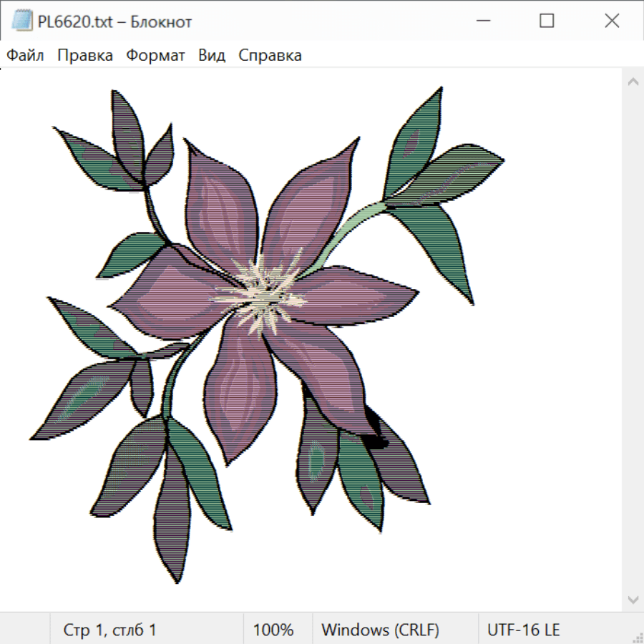Click the resize grip in the status bar corner
644x644 pixels.
[637, 637]
